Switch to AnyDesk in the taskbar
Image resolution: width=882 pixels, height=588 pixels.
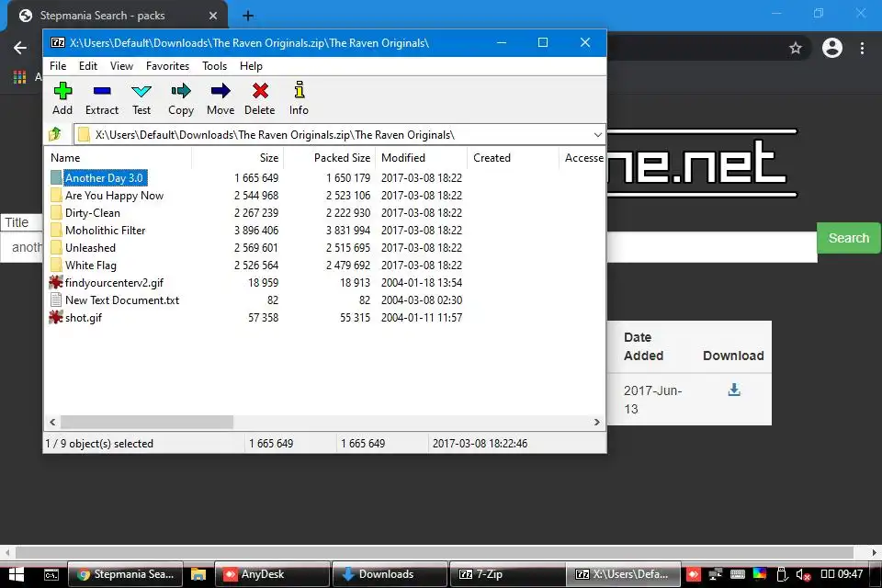(272, 574)
